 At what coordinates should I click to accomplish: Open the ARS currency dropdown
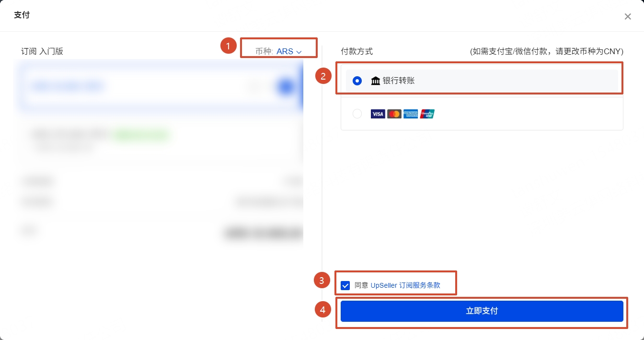point(289,51)
